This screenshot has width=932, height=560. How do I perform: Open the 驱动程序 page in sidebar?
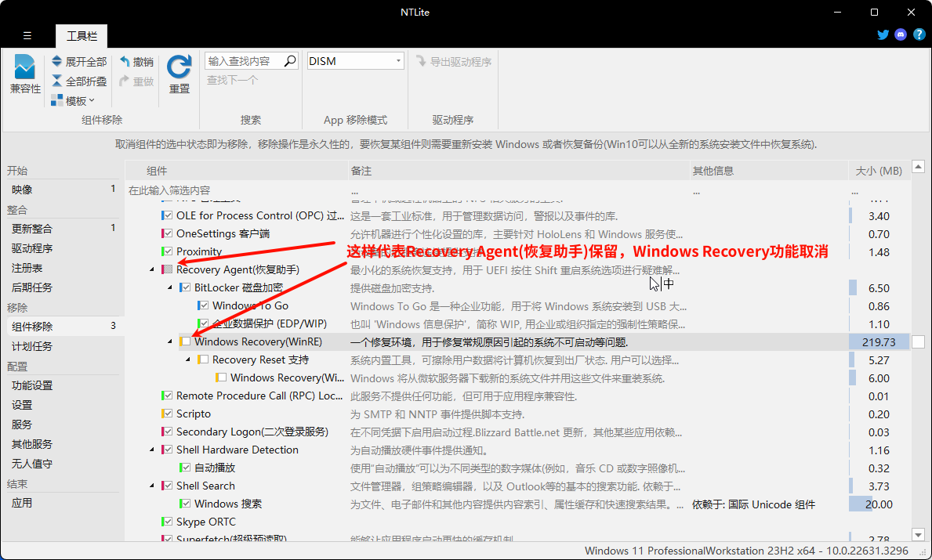(x=63, y=248)
